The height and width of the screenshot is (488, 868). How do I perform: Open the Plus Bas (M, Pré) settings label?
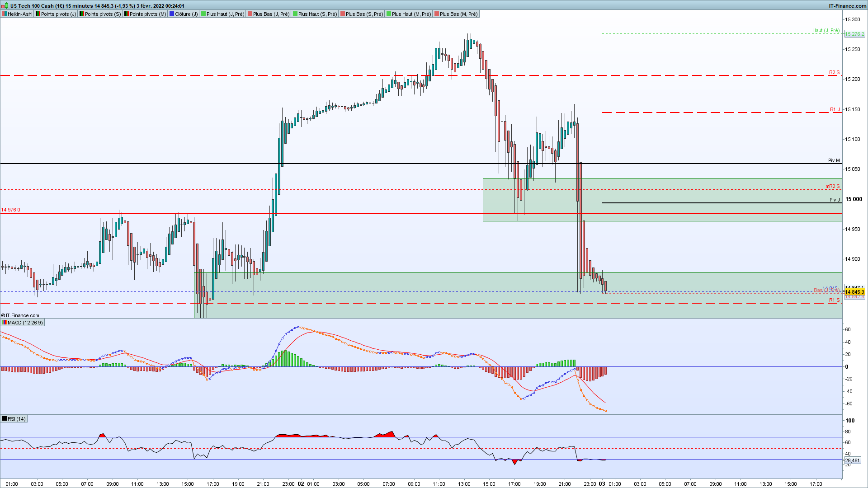pyautogui.click(x=458, y=14)
